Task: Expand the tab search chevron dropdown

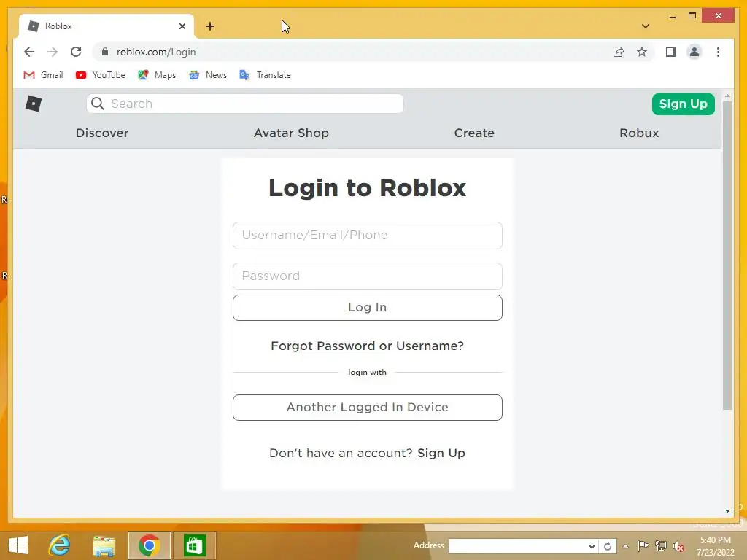Action: tap(646, 26)
